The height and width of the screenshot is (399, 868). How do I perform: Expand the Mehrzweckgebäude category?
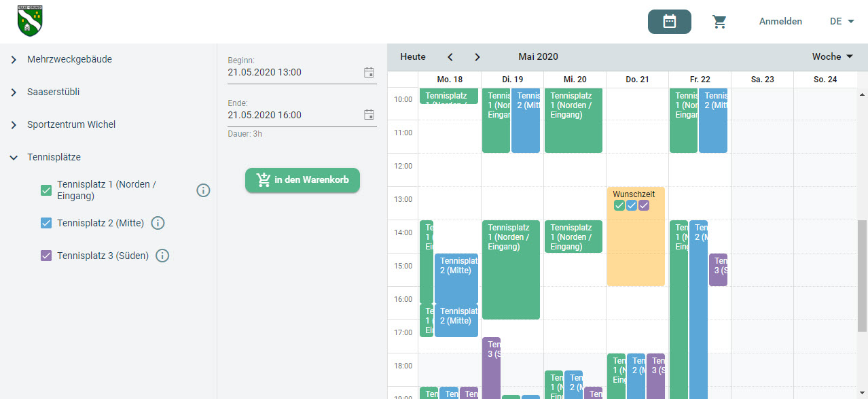pos(14,60)
